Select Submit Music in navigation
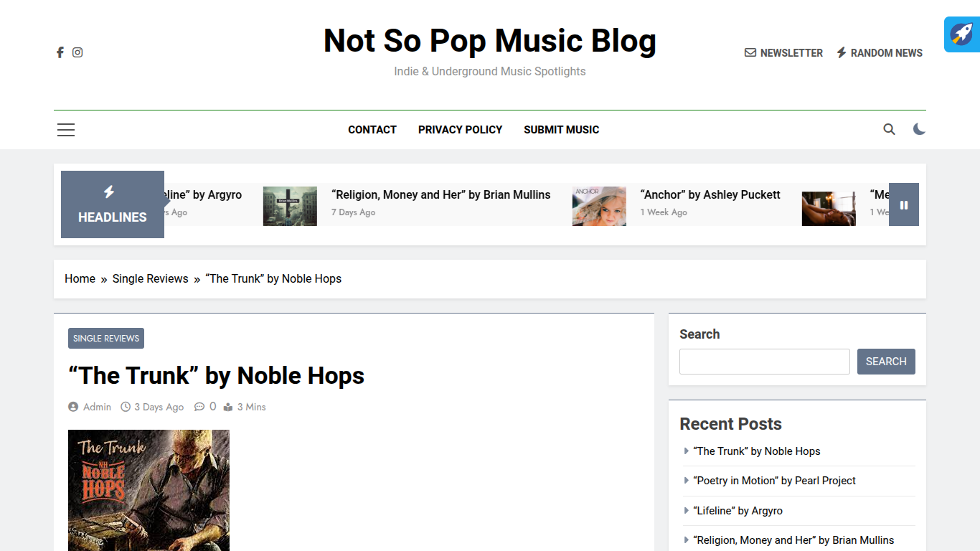This screenshot has width=980, height=551. [x=561, y=130]
